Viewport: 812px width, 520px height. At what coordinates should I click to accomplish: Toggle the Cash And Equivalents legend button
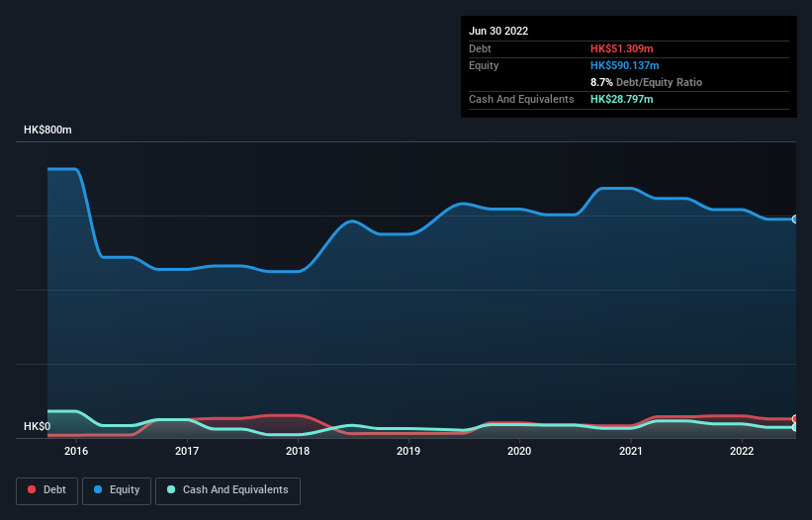pyautogui.click(x=227, y=490)
